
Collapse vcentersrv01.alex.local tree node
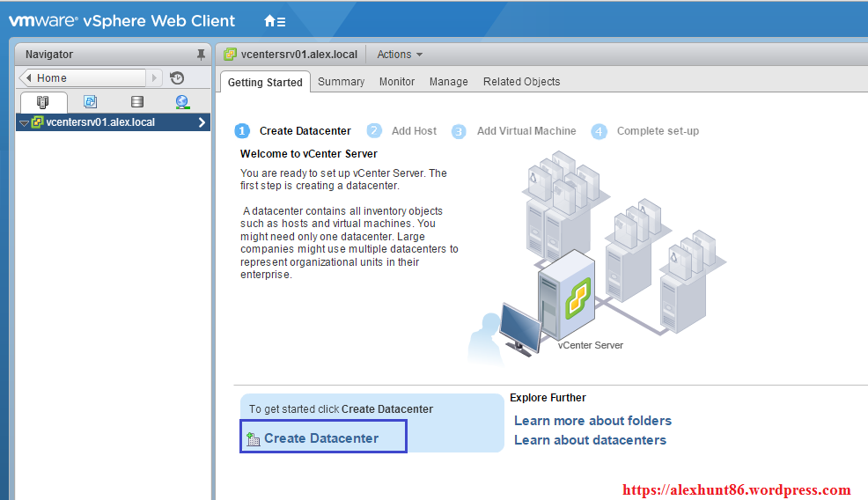pyautogui.click(x=24, y=123)
